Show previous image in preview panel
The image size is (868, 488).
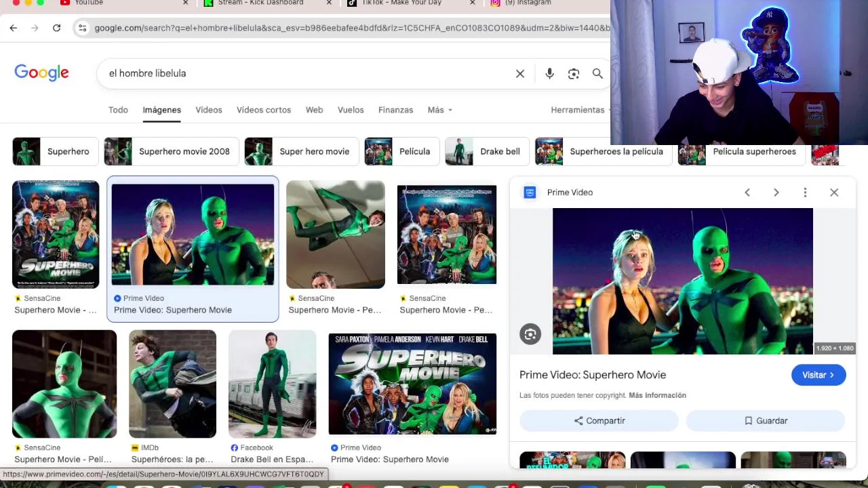click(x=747, y=192)
